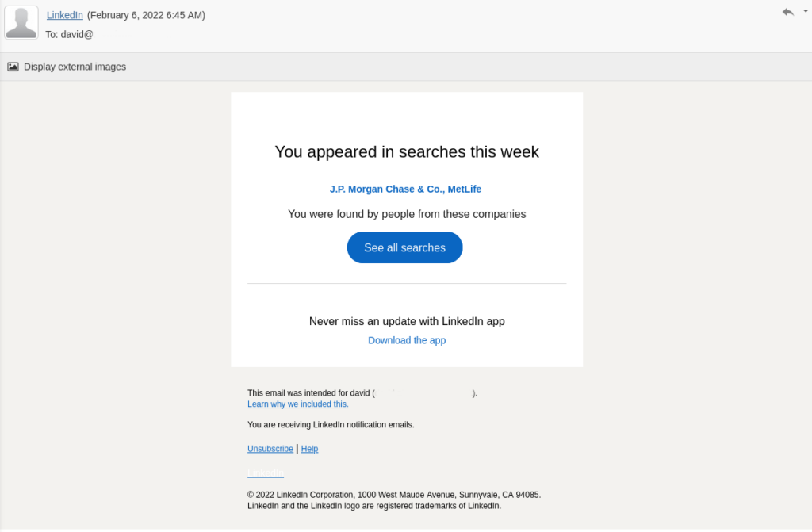This screenshot has width=812, height=532.
Task: Open the Help link in the footer
Action: [310, 449]
